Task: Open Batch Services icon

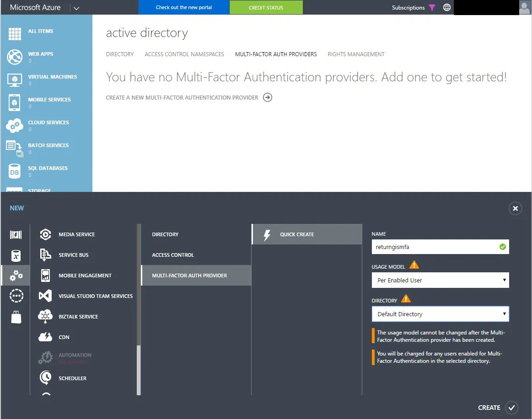Action: (x=15, y=149)
